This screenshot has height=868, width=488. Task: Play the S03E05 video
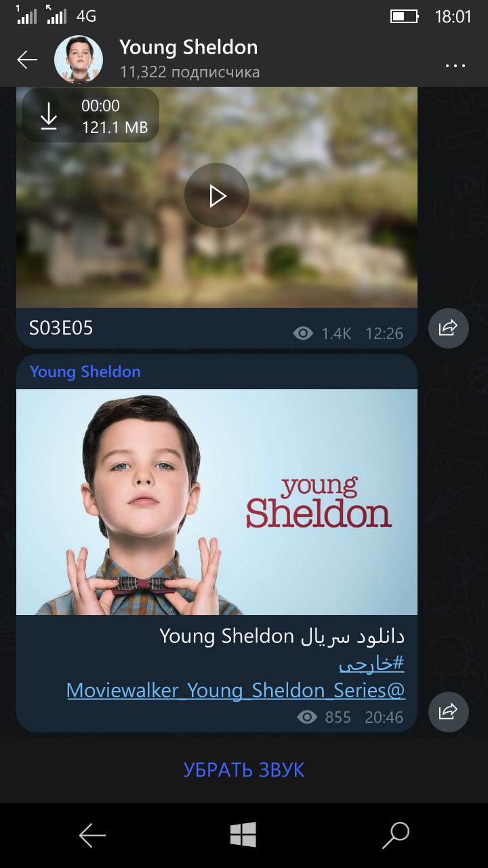click(x=217, y=195)
